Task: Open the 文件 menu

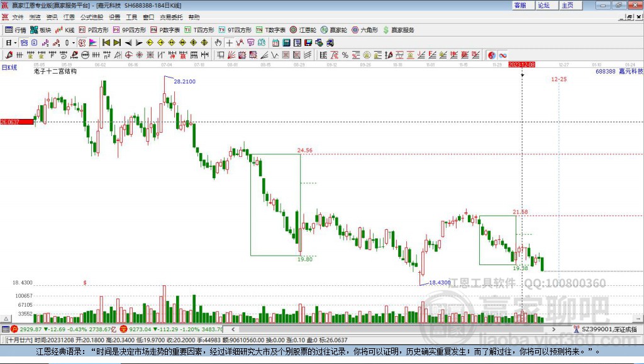Action: coord(18,17)
